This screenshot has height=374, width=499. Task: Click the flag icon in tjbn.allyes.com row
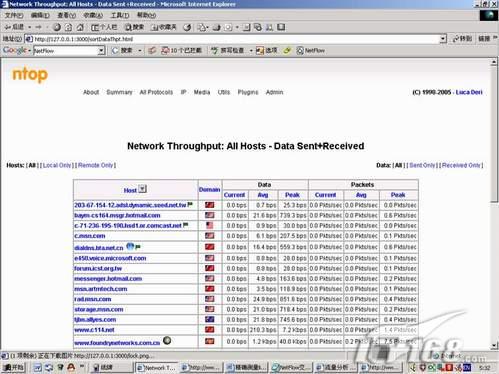pos(210,319)
